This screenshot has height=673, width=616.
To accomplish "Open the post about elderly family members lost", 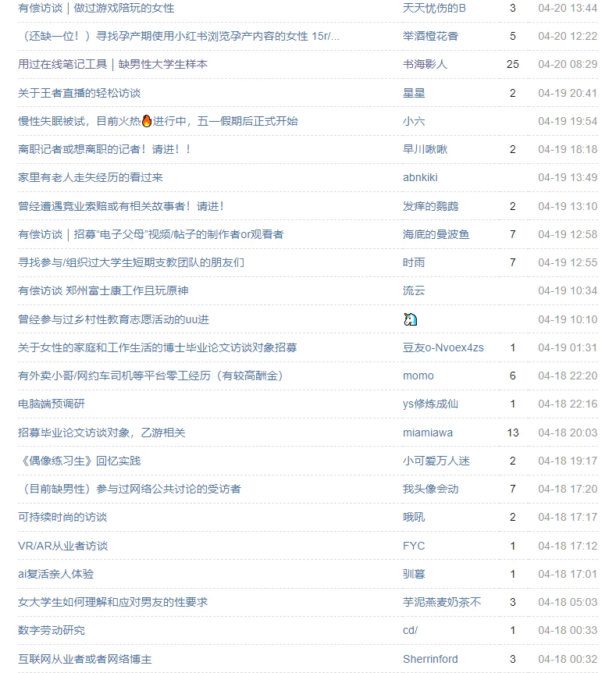I will pyautogui.click(x=90, y=178).
